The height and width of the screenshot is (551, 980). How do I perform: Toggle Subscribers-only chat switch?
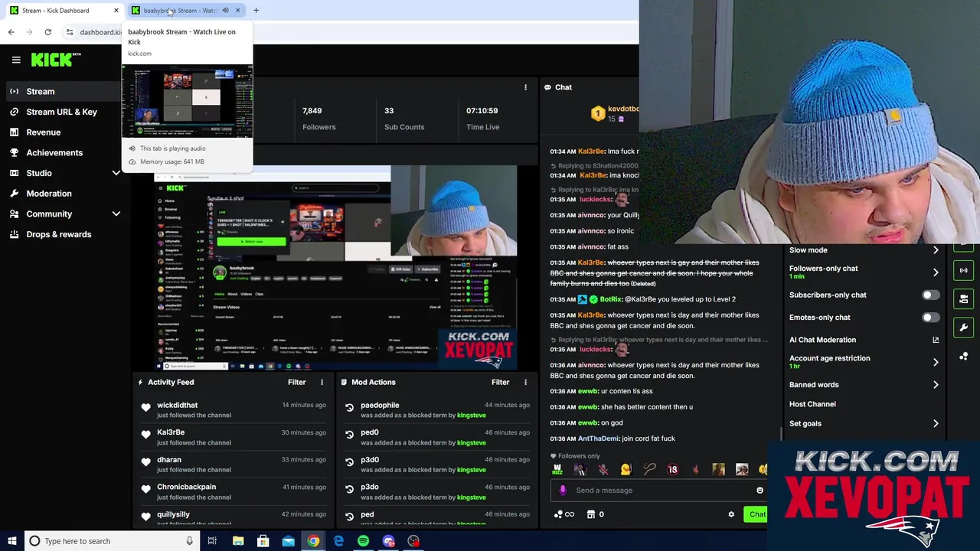(930, 295)
